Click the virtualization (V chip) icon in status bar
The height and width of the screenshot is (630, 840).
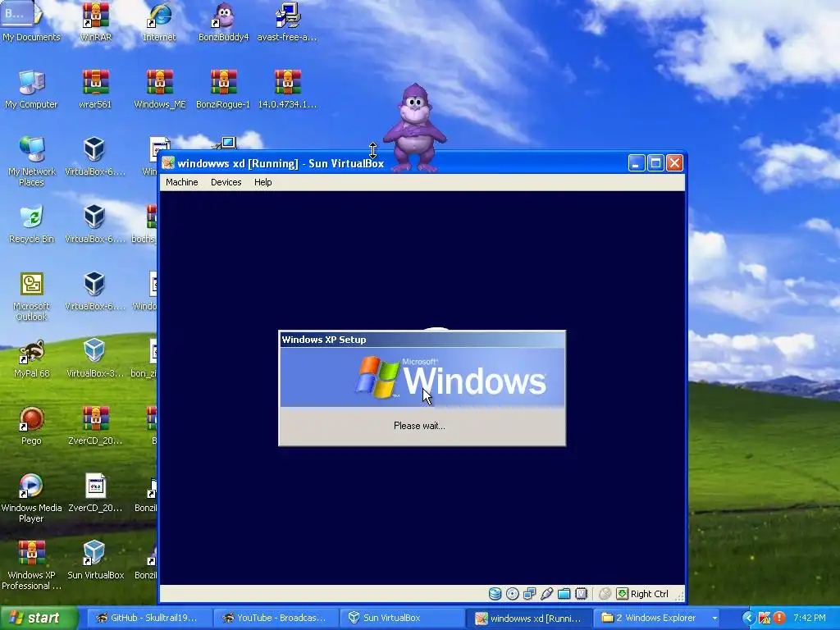click(x=582, y=594)
